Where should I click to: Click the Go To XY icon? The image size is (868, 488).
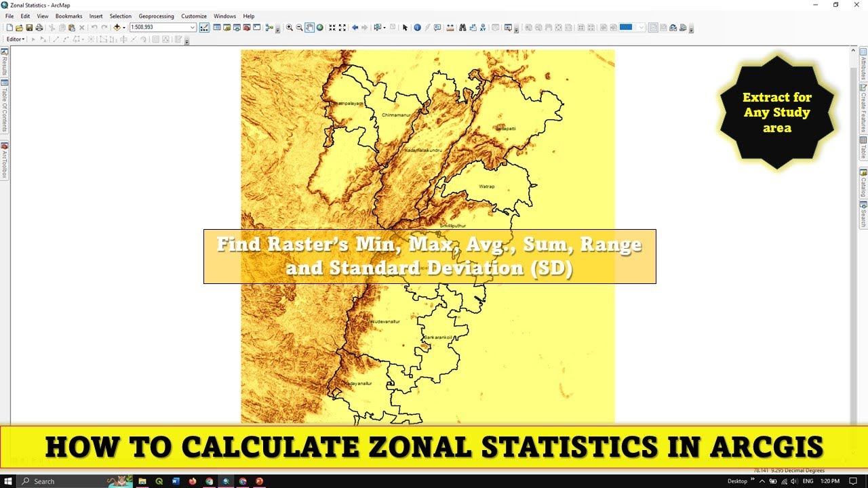(x=482, y=28)
